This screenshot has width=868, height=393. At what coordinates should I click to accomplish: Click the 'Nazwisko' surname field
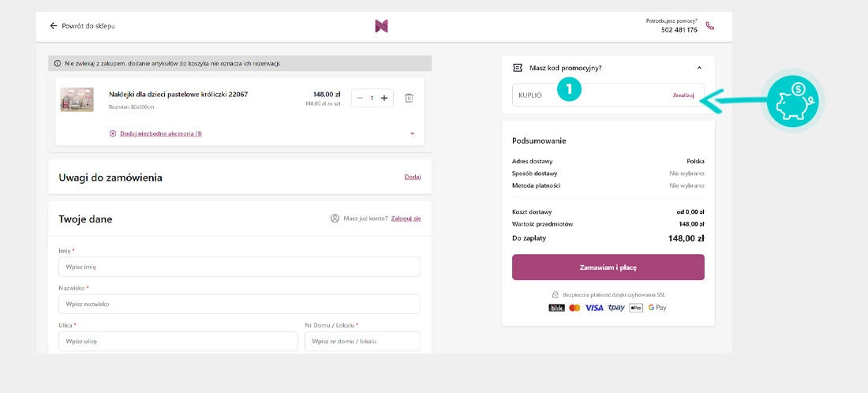pos(239,304)
